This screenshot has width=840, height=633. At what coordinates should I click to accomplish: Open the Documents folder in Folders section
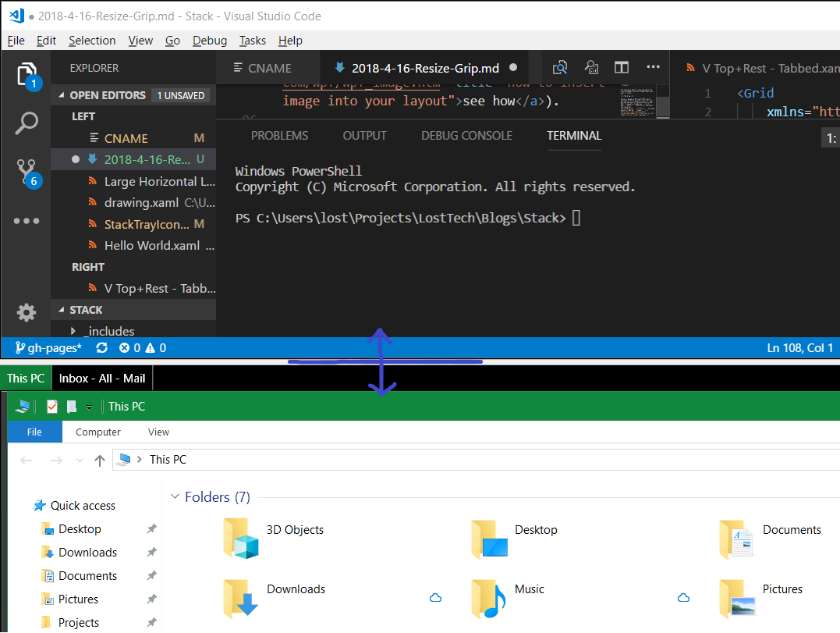pos(771,538)
